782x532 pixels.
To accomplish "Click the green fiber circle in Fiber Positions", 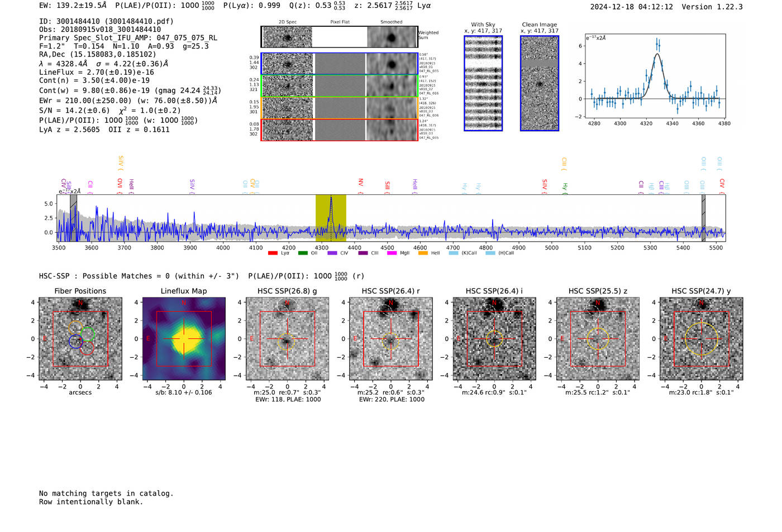I will pos(88,334).
